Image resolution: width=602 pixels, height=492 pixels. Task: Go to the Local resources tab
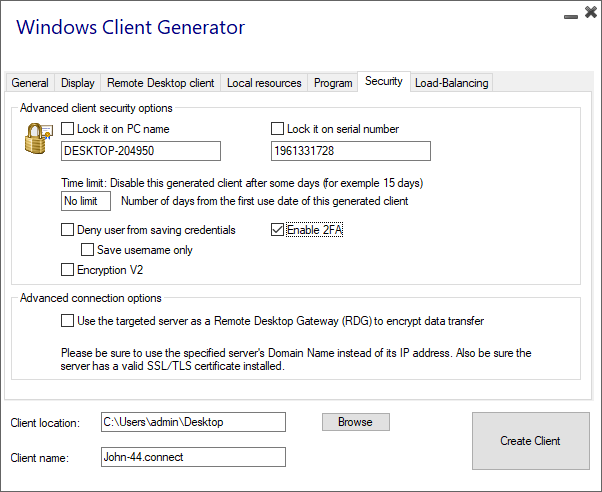tap(263, 83)
